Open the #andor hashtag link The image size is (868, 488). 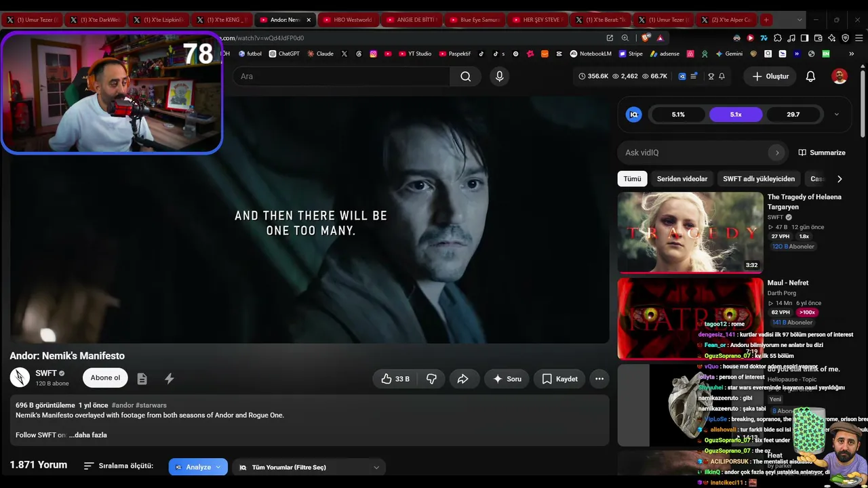(123, 405)
